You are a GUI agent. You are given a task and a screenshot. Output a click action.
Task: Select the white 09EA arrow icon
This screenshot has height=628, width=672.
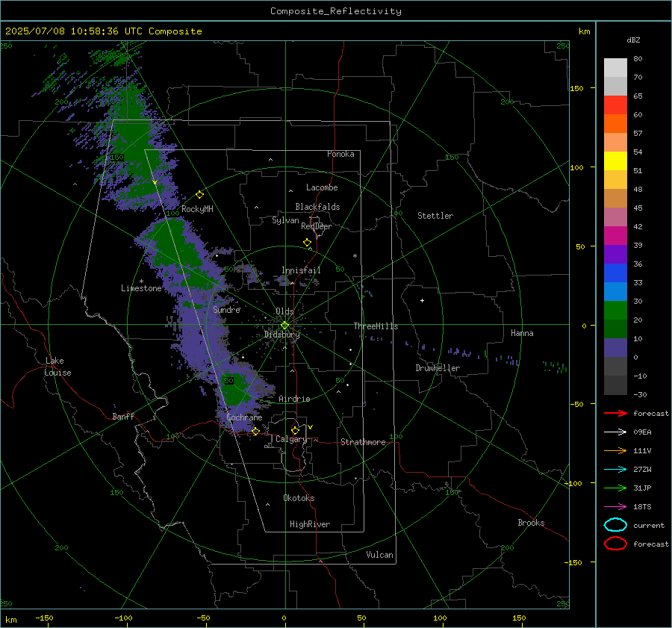pyautogui.click(x=615, y=432)
